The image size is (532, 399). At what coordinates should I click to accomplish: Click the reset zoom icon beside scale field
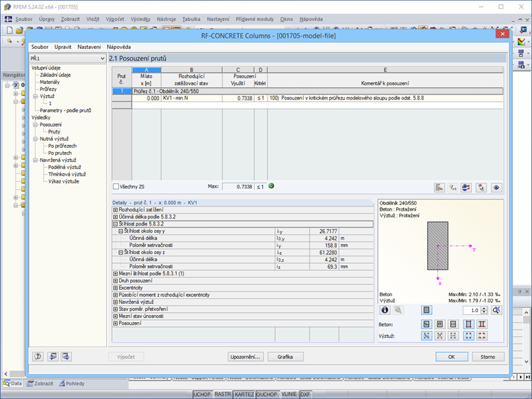(x=496, y=310)
